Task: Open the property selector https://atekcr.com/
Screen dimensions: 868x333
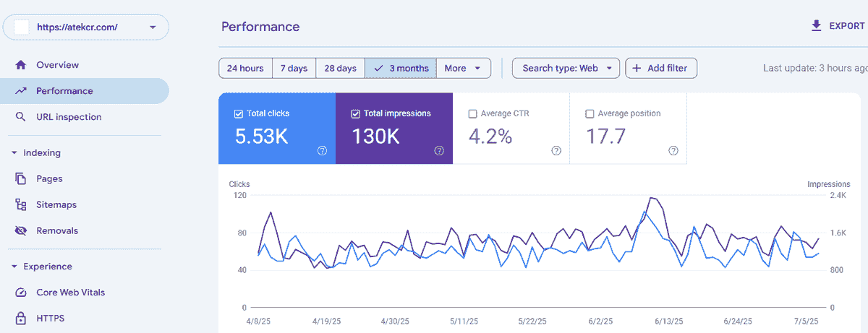Action: (86, 27)
